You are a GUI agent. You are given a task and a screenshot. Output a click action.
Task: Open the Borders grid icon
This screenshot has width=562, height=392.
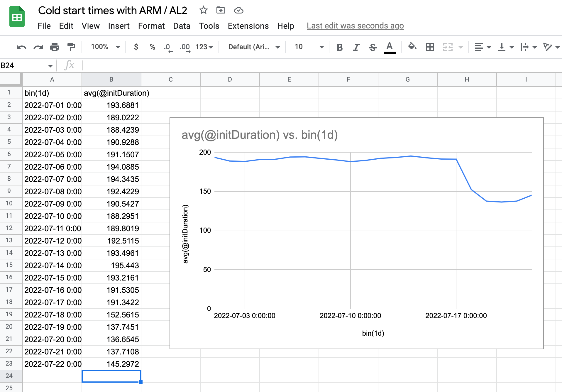click(430, 47)
